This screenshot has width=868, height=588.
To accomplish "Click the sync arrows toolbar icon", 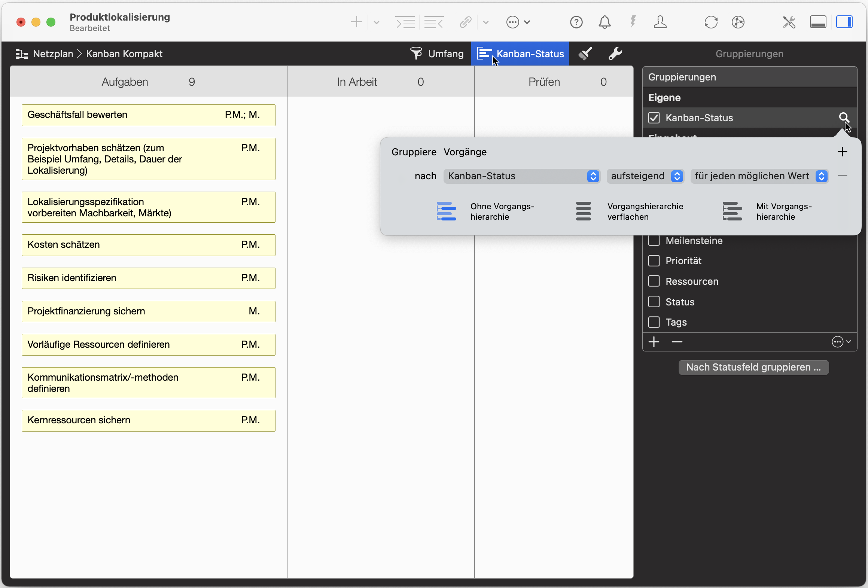I will coord(711,22).
